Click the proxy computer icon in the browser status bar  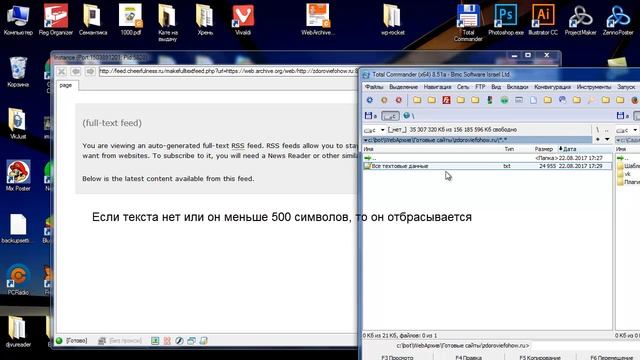click(x=102, y=341)
